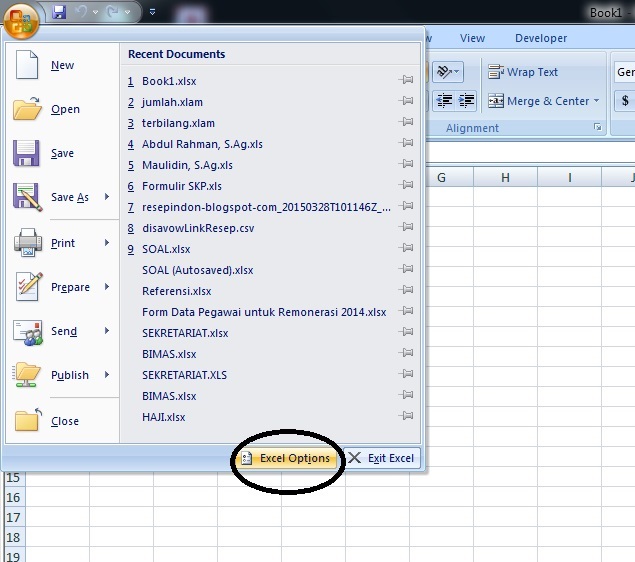
Task: Select row 18 header
Action: coord(13,537)
